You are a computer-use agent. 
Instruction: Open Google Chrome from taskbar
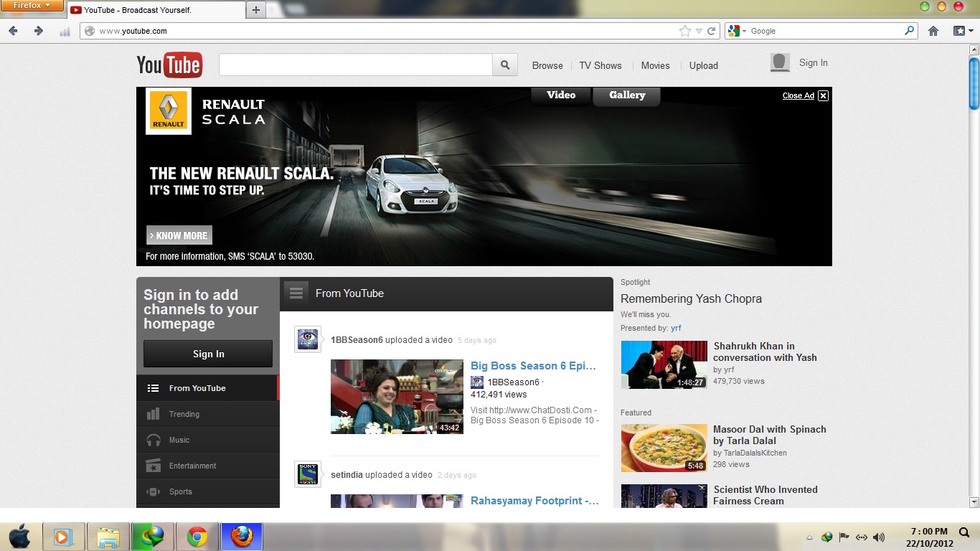(x=197, y=537)
